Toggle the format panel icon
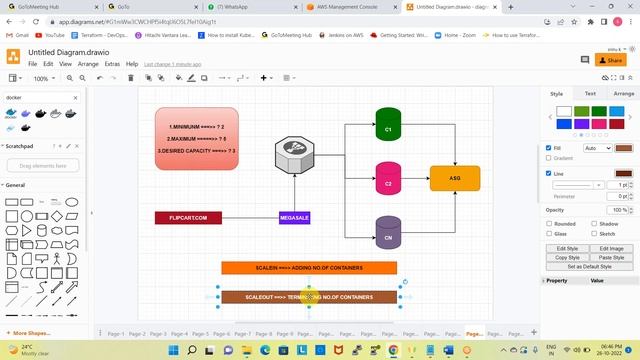640x360 pixels. coord(622,78)
